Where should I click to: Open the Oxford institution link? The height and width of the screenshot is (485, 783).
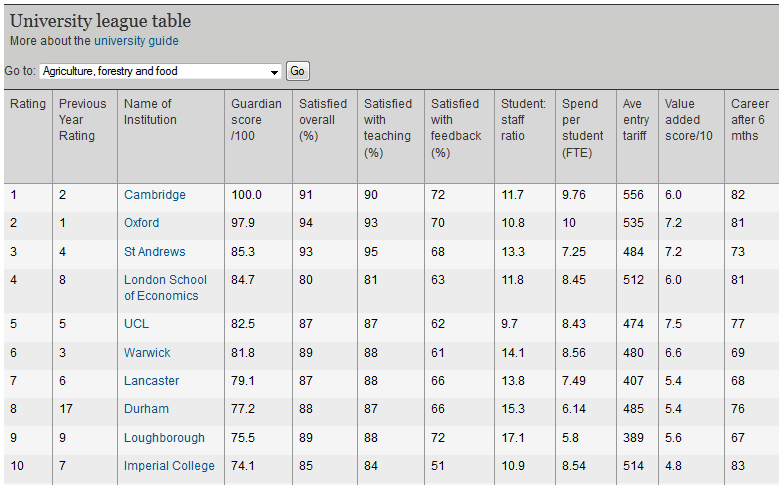click(141, 223)
